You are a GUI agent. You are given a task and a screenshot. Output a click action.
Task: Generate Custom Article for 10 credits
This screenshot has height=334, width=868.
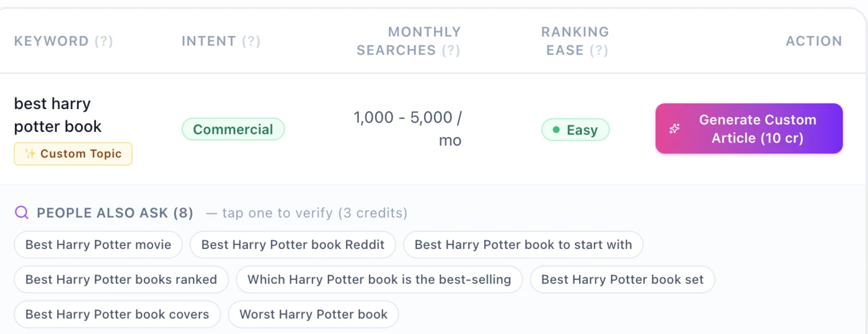(749, 128)
